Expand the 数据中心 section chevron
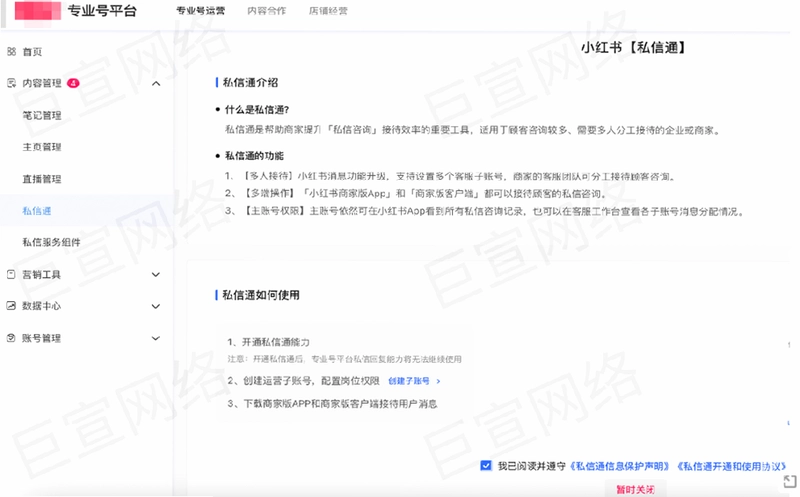The image size is (800, 497). (156, 306)
